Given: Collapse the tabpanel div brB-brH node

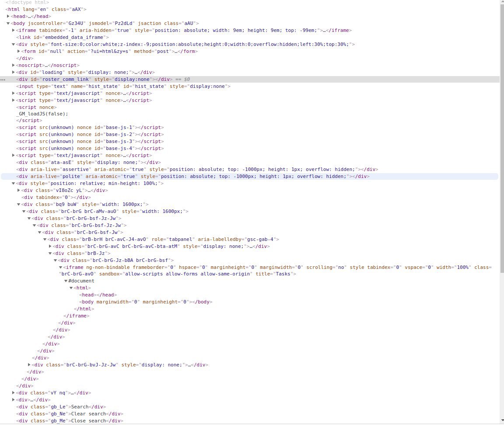Looking at the screenshot, I should [x=45, y=240].
